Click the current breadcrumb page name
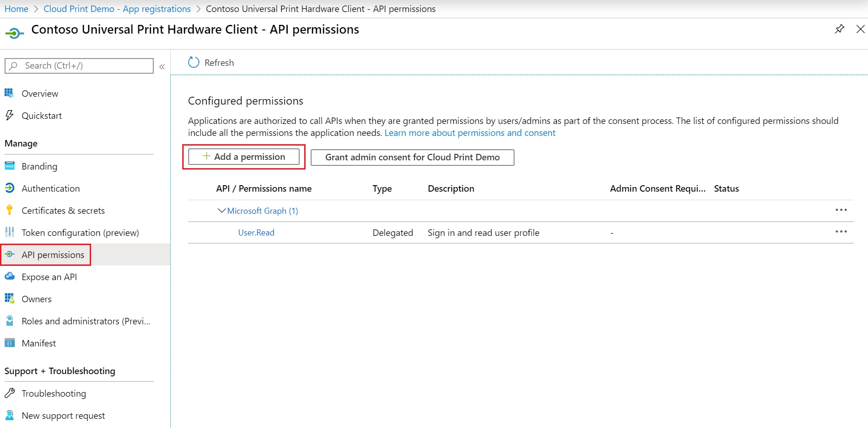Image resolution: width=868 pixels, height=428 pixels. click(x=321, y=9)
